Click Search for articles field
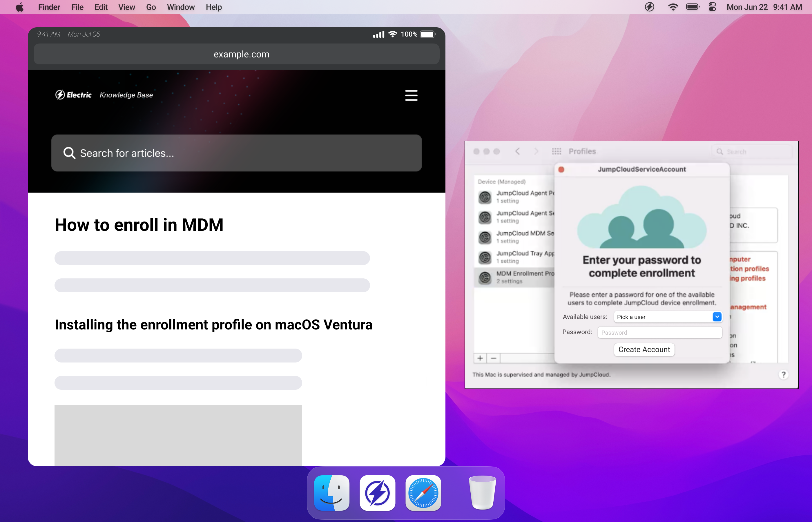 click(x=236, y=153)
